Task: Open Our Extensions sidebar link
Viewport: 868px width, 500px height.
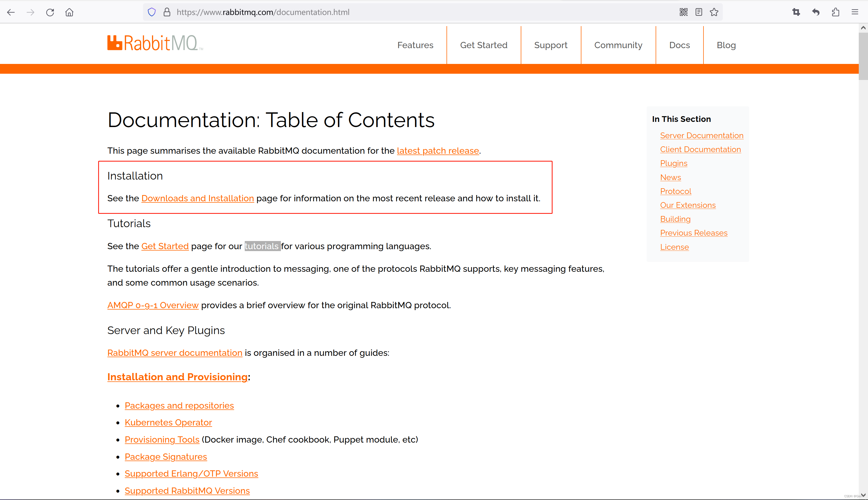Action: click(688, 205)
